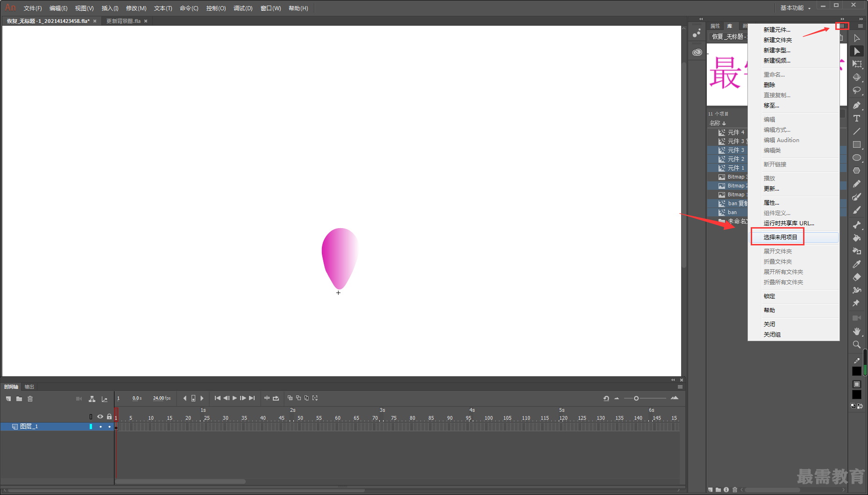
Task: Collapse the timeline panel double arrows
Action: 673,380
